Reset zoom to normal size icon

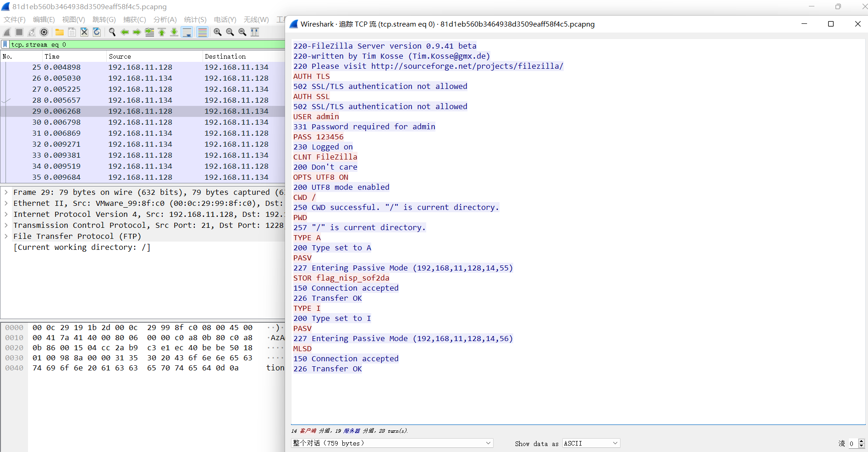(242, 32)
